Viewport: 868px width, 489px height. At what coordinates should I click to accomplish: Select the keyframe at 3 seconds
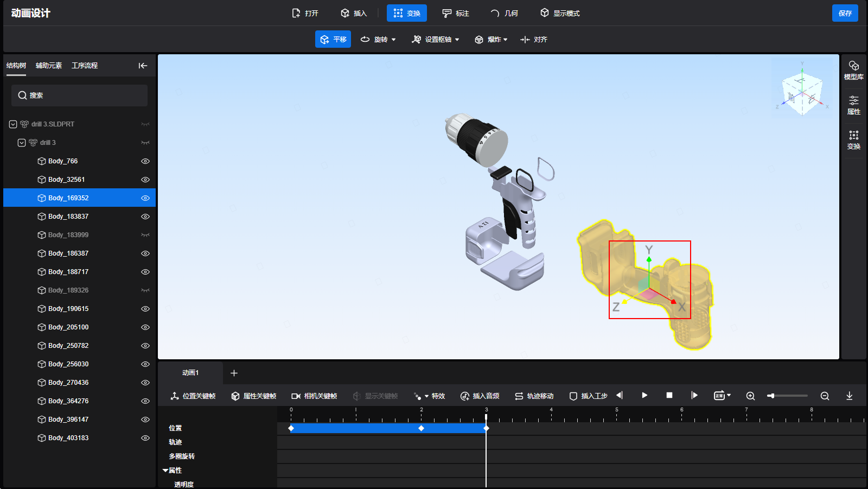click(486, 428)
